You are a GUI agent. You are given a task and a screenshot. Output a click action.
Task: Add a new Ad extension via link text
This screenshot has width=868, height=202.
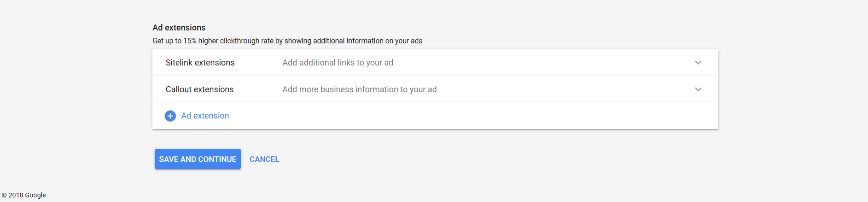[205, 116]
